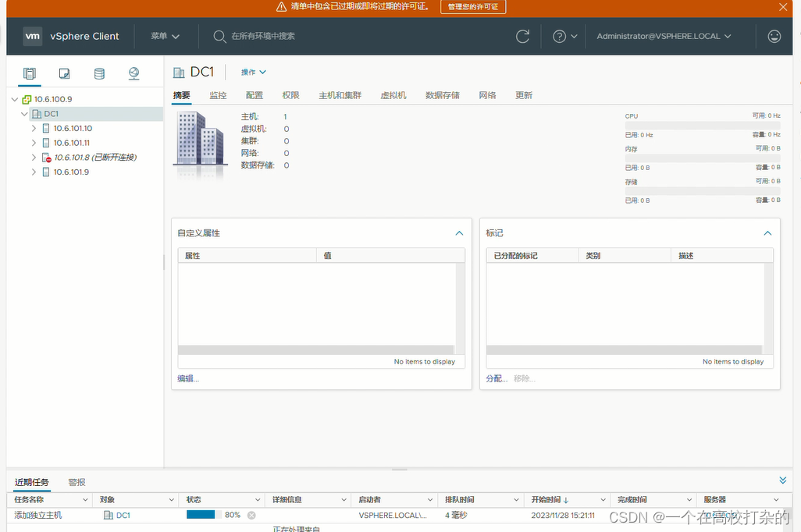The height and width of the screenshot is (532, 801).
Task: Open the VMs and Templates view icon
Action: pyautogui.click(x=64, y=73)
